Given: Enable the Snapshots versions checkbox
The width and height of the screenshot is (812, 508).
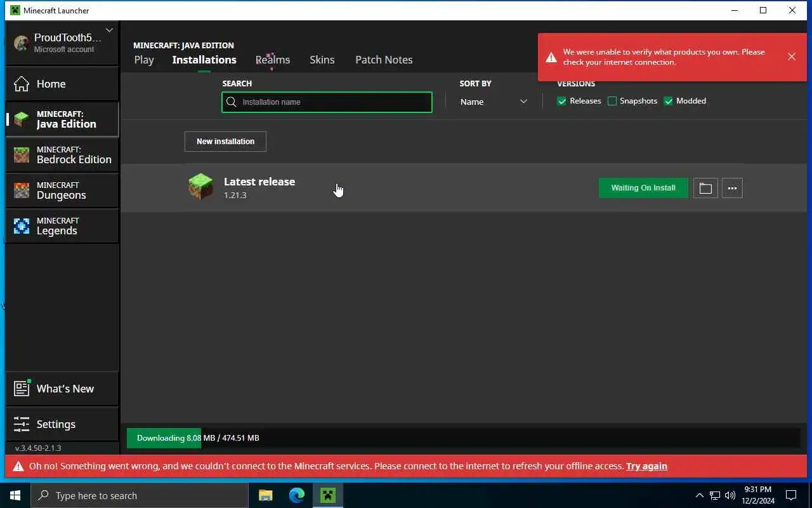Looking at the screenshot, I should (612, 101).
